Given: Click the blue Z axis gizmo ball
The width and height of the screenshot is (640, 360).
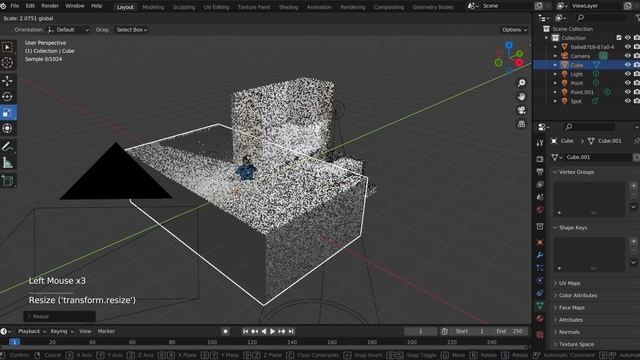Looking at the screenshot, I should [x=509, y=45].
